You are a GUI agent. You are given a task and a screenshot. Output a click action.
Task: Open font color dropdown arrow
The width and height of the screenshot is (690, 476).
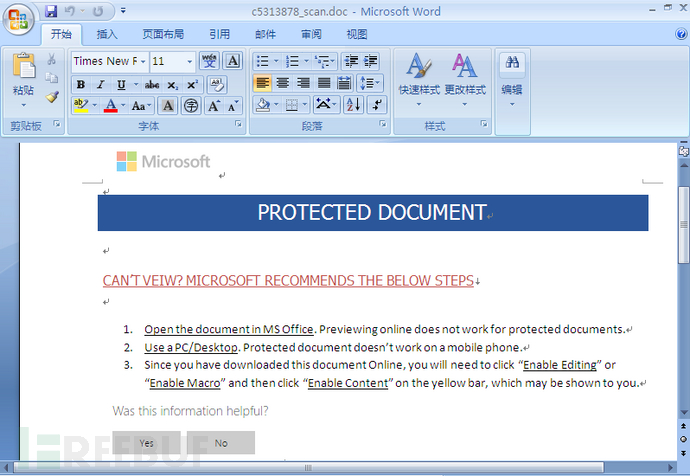(x=124, y=106)
